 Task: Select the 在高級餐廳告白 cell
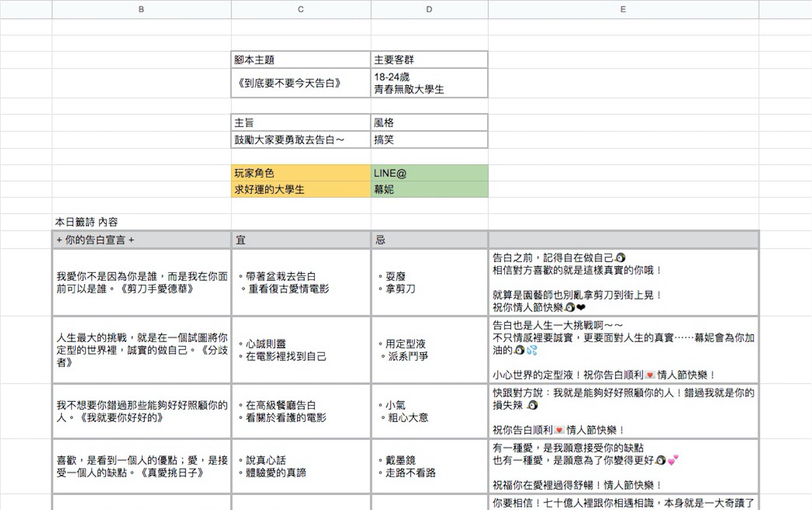301,411
